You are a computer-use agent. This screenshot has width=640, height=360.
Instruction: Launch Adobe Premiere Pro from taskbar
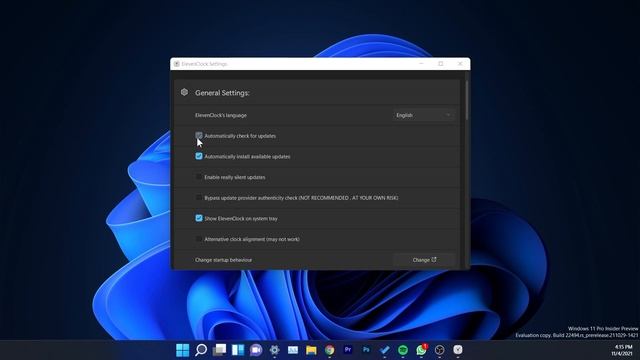tap(348, 350)
